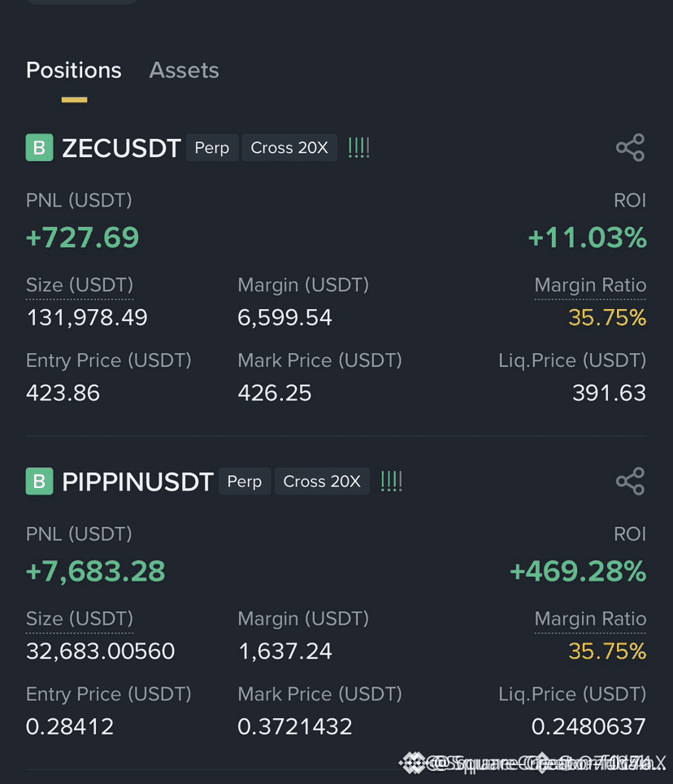Toggle PIPPINUSDT Size (USDT) unit label
This screenshot has height=784, width=673.
tap(80, 619)
